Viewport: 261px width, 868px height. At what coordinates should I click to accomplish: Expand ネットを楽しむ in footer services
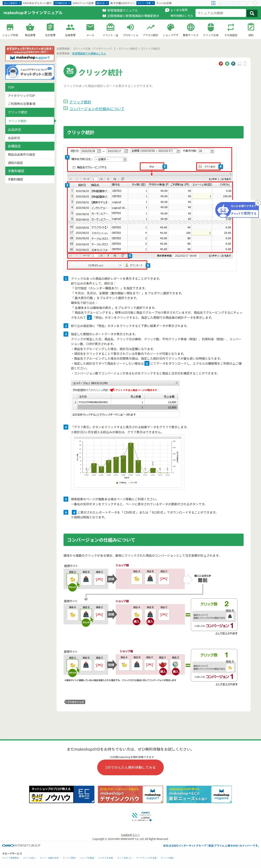pyautogui.click(x=125, y=858)
